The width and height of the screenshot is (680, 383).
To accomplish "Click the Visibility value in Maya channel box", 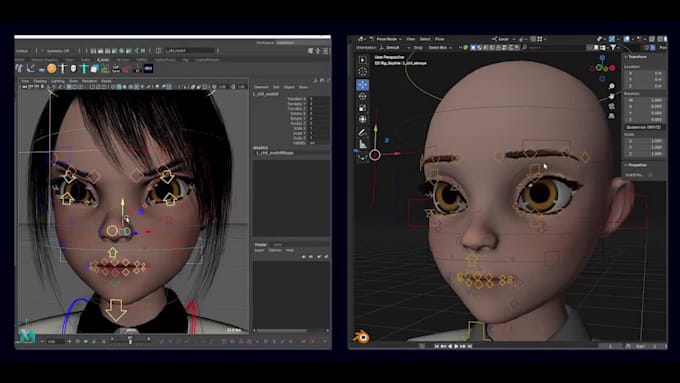I will tap(319, 143).
